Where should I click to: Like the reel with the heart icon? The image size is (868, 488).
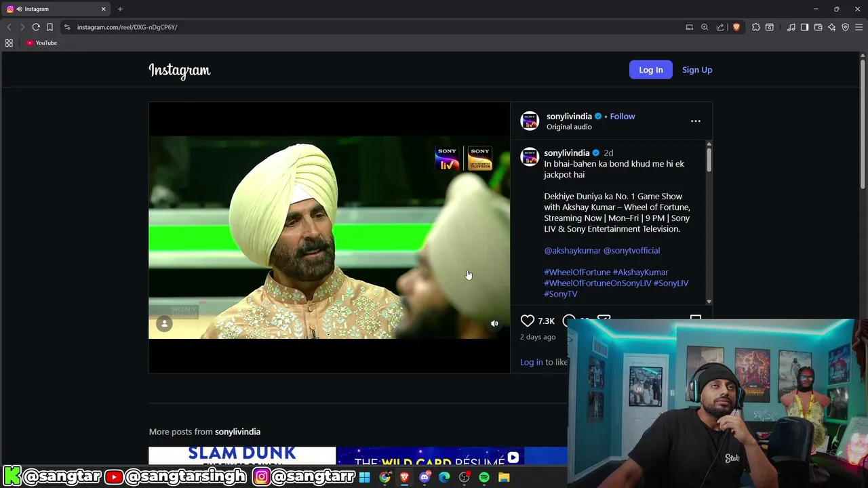point(528,321)
